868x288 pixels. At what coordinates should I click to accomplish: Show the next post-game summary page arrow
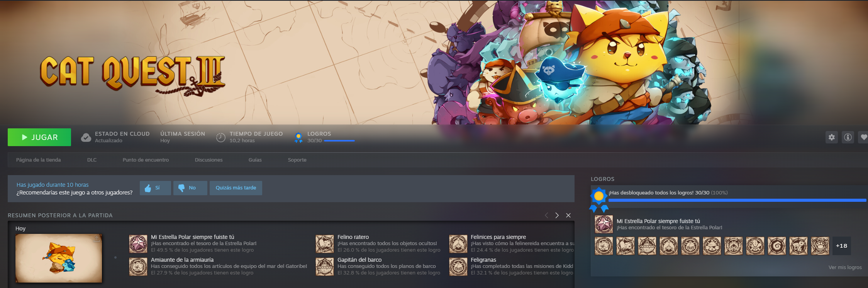point(557,215)
